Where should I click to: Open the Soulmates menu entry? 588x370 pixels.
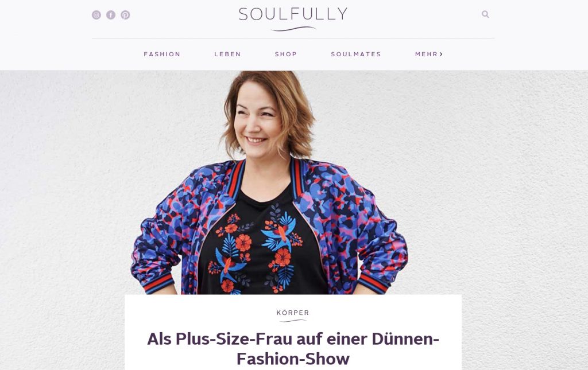[x=356, y=54]
